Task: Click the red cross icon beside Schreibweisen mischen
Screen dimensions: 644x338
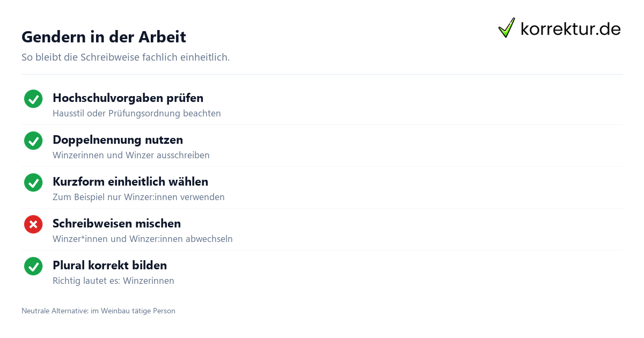Action: (x=33, y=224)
